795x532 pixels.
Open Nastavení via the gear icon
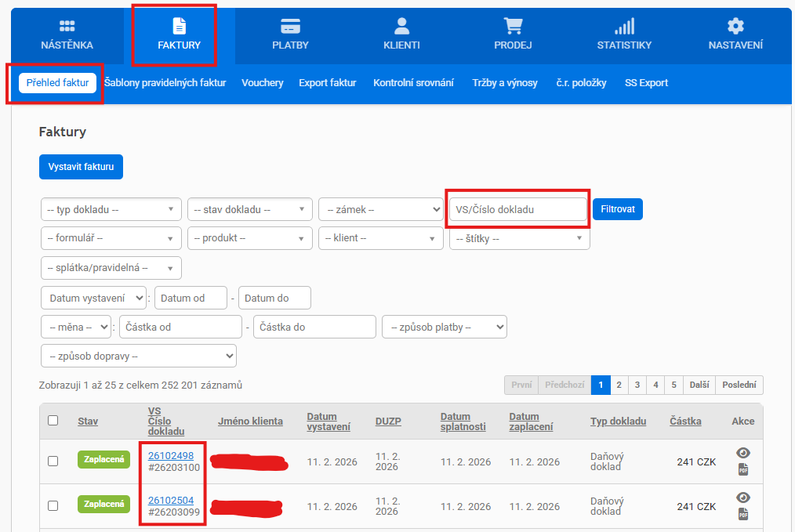[x=735, y=26]
